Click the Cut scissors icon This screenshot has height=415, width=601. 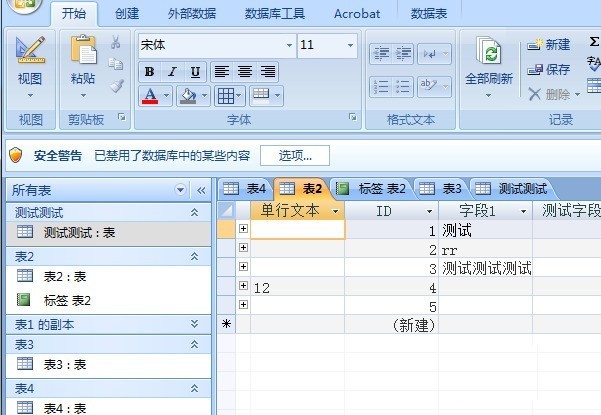115,42
